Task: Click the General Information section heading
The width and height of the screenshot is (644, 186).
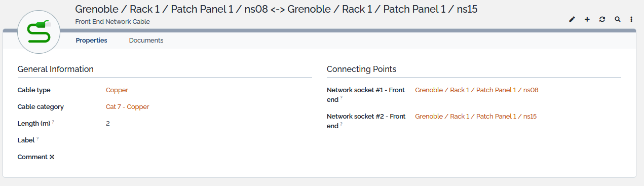Action: (55, 69)
